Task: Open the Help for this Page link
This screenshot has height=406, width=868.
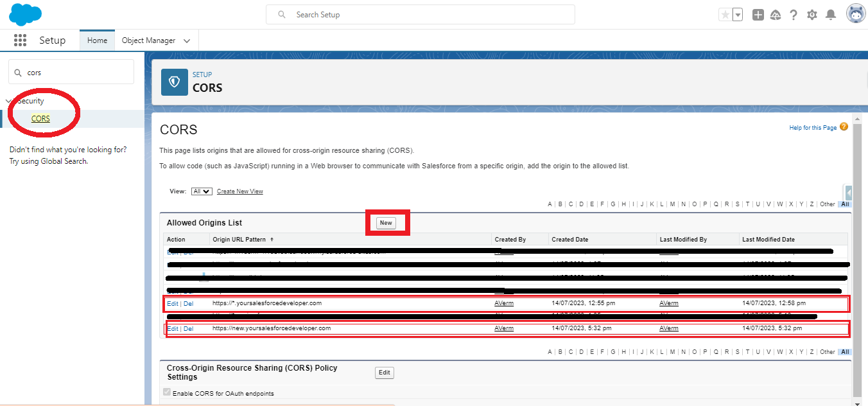Action: click(813, 128)
